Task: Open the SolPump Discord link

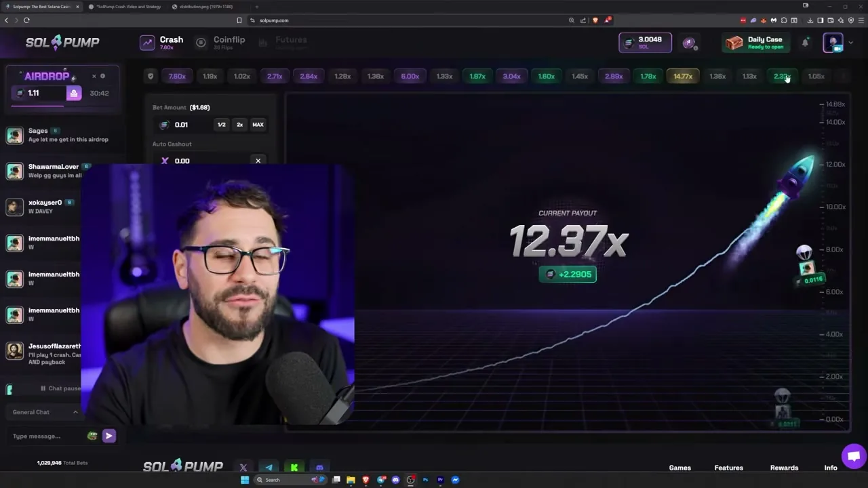Action: point(319,468)
